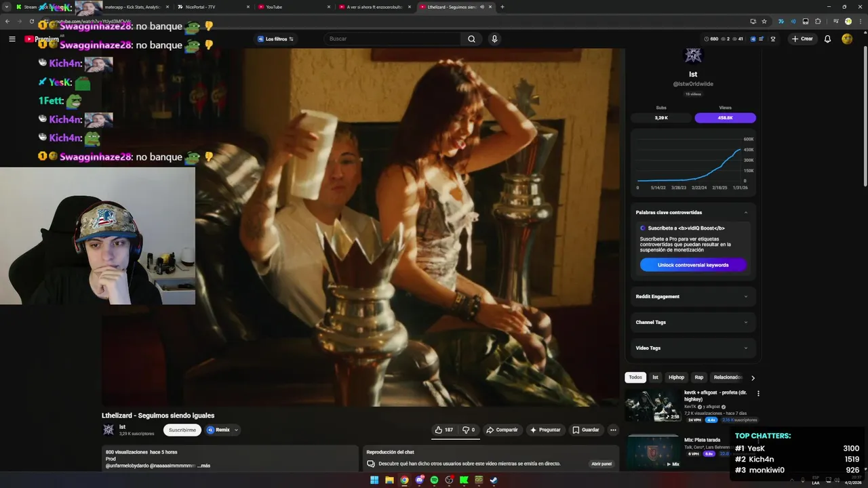
Task: Select the Todos filter chip
Action: 635,377
